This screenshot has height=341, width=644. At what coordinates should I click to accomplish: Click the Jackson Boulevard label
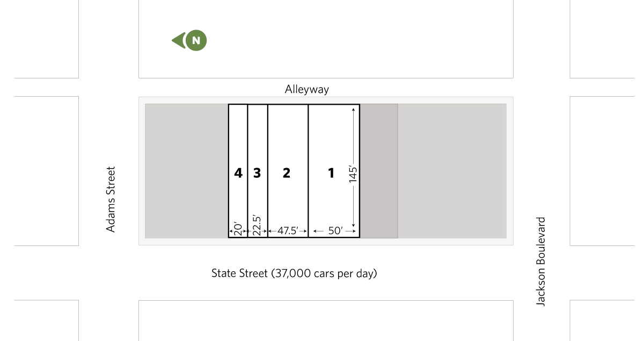[541, 262]
